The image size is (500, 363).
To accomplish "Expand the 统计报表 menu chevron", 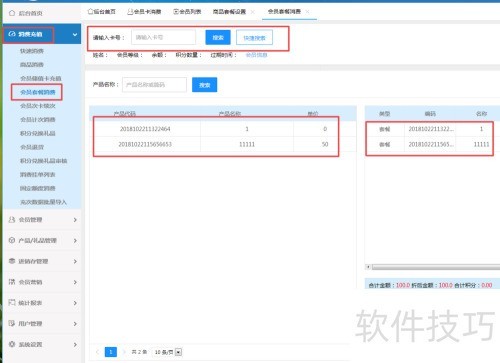I will [75, 303].
